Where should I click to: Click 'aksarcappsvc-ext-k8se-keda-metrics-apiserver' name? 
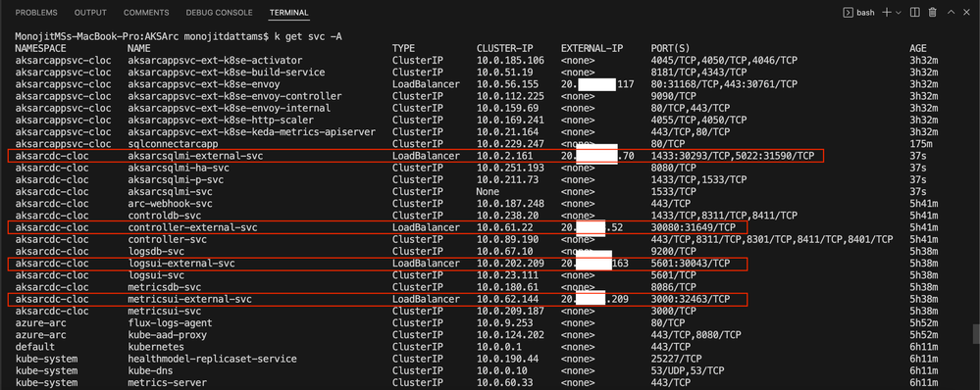[x=251, y=131]
